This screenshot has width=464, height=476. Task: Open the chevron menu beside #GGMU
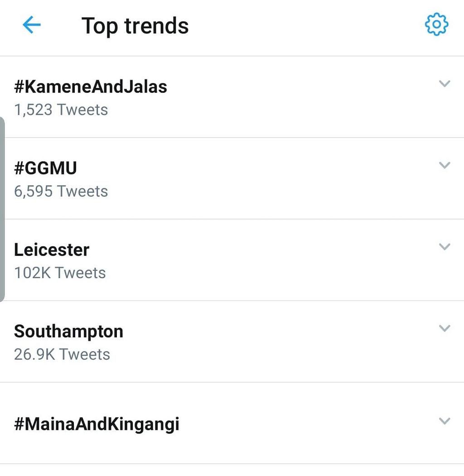(x=445, y=165)
